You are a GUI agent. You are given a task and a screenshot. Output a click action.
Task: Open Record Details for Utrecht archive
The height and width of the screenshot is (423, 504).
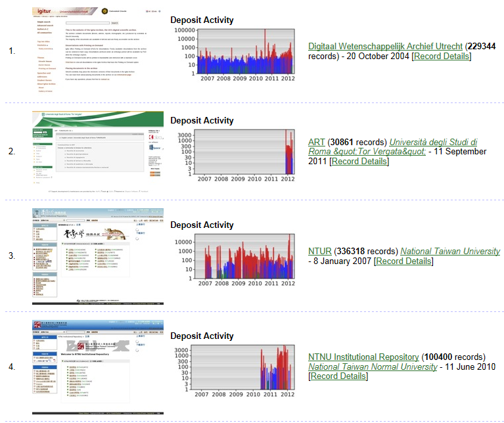tap(442, 56)
